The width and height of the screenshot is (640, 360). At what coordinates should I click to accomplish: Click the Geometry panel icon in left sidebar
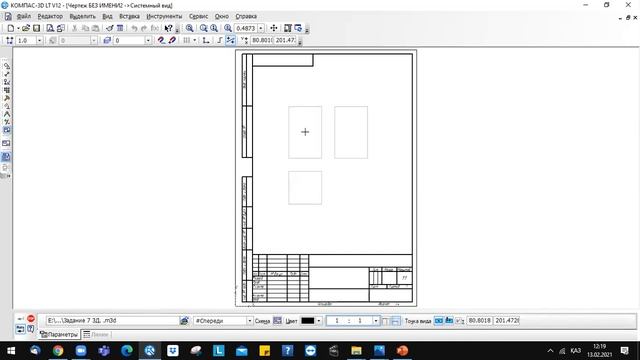(x=7, y=66)
